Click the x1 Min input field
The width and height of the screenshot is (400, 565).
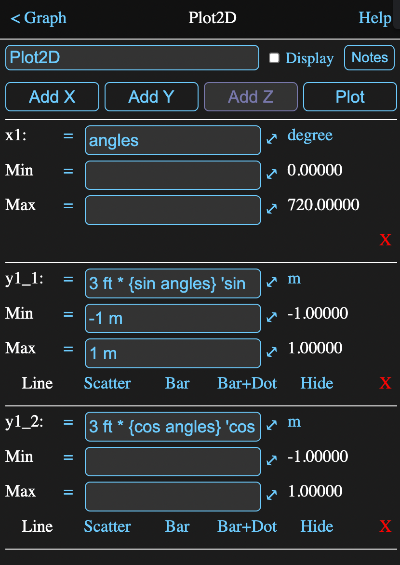pos(173,175)
